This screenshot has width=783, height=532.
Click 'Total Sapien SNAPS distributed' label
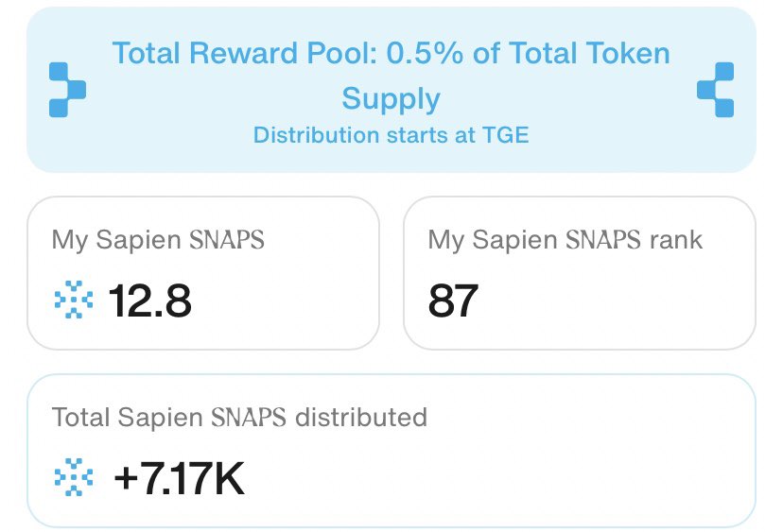[239, 418]
